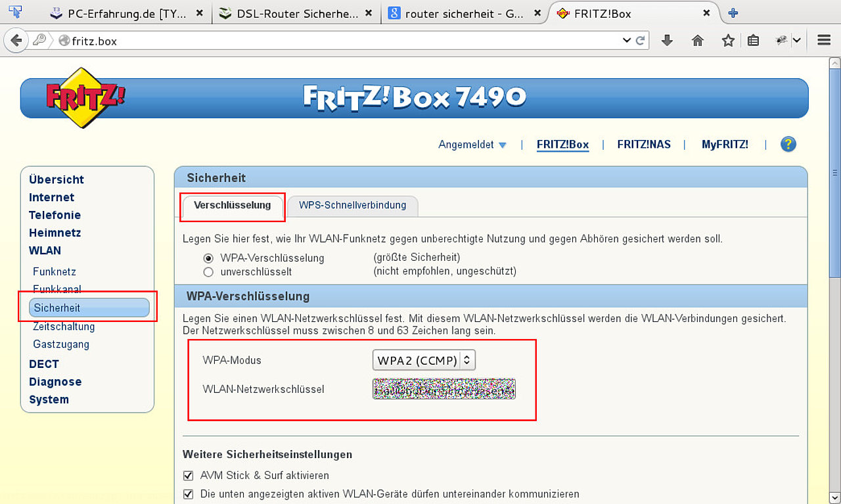Toggle AVM Stick & Surf aktivieren checkbox
841x504 pixels.
(189, 475)
